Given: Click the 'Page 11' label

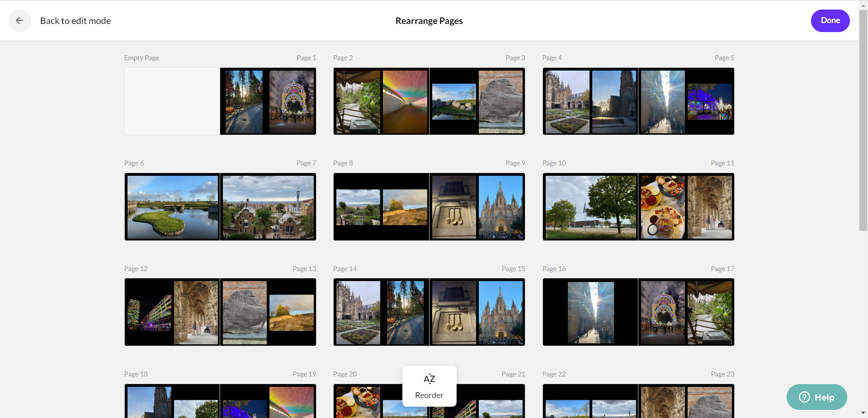Looking at the screenshot, I should point(722,163).
